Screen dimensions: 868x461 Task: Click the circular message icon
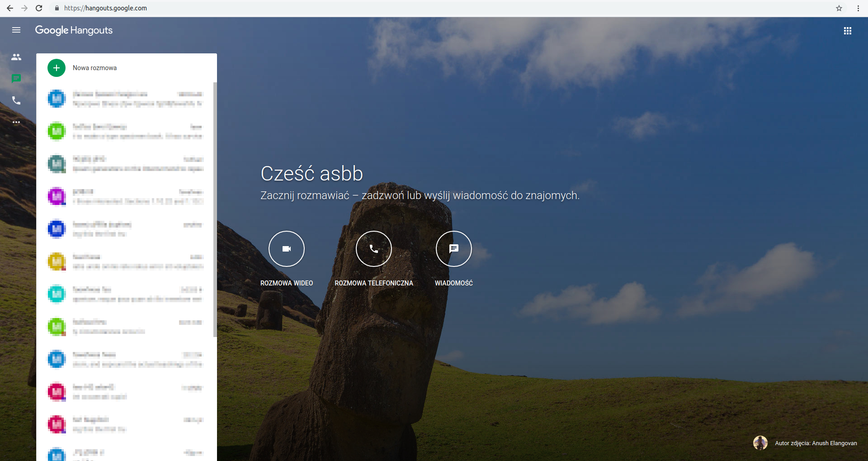[x=453, y=249]
